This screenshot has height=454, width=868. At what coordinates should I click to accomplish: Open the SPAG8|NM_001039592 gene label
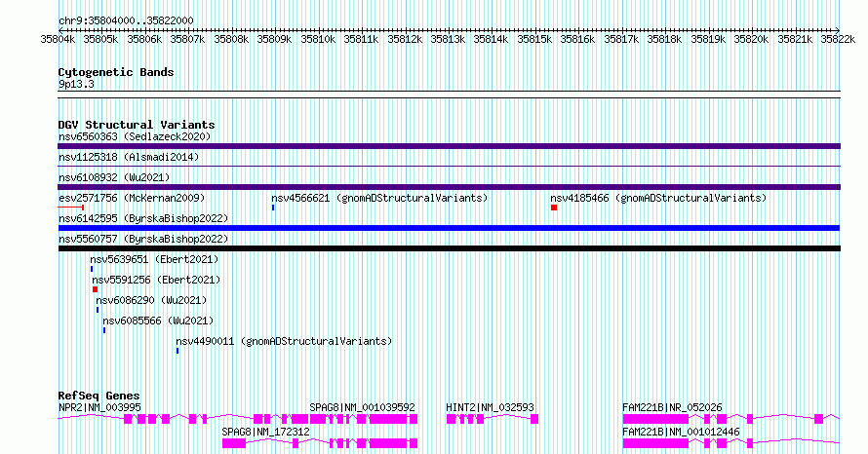click(362, 407)
